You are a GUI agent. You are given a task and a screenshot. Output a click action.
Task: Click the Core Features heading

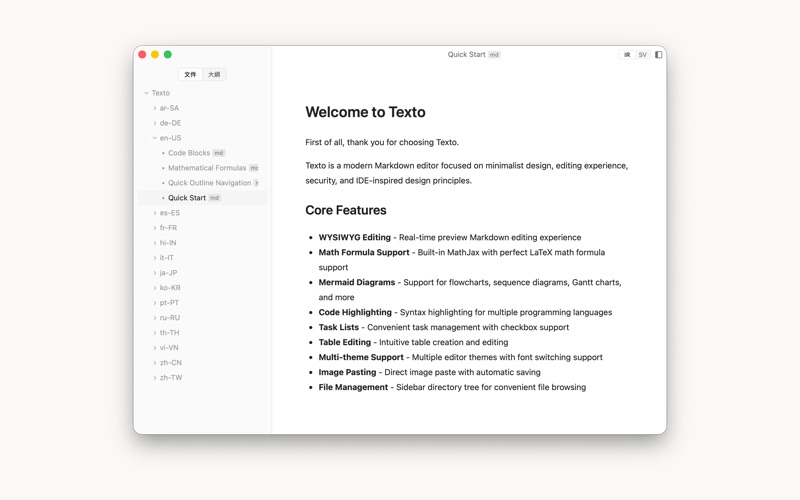tap(346, 210)
